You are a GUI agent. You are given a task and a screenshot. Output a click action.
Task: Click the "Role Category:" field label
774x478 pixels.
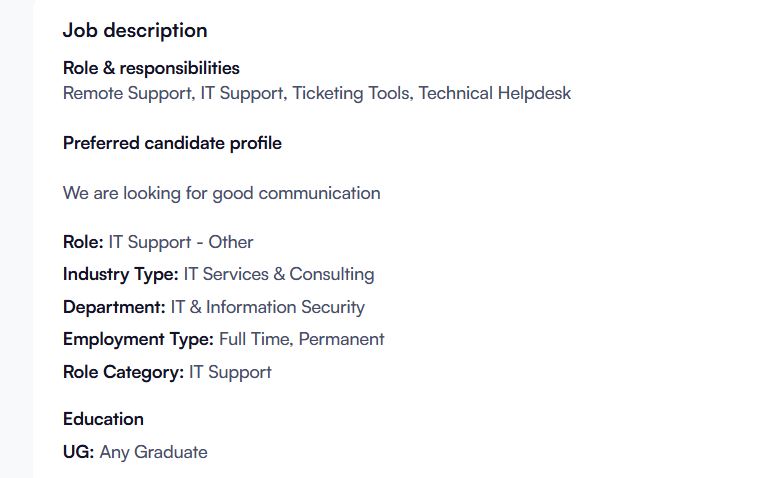[123, 372]
